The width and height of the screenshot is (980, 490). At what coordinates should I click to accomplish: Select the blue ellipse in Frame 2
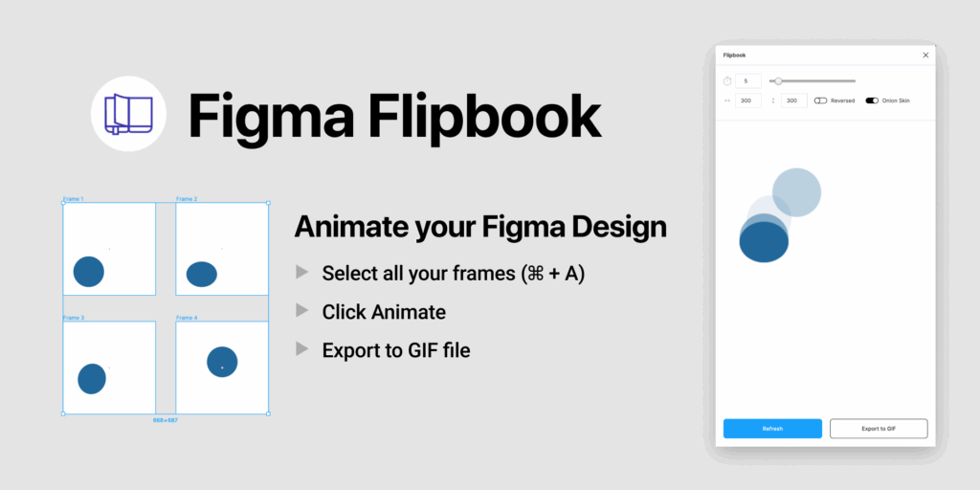(x=201, y=274)
